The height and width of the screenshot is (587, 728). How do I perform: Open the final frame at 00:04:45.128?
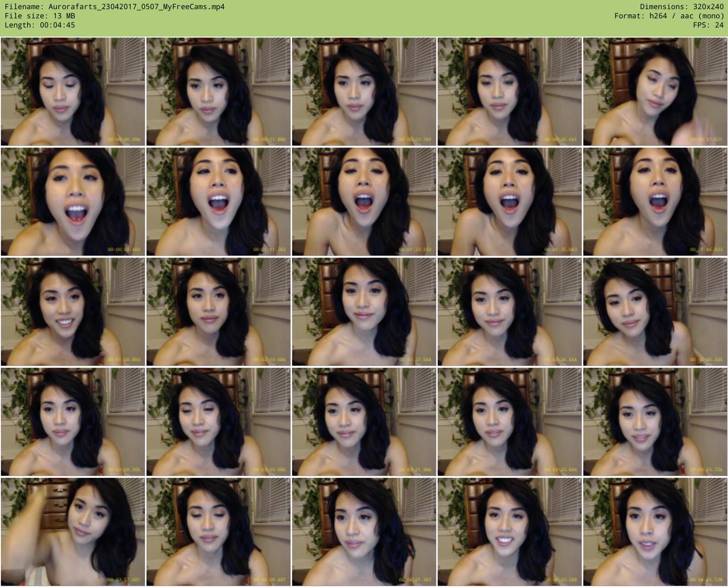point(655,532)
